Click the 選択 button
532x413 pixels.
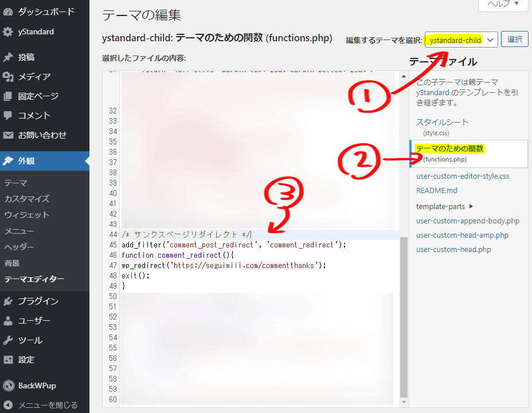coord(514,40)
